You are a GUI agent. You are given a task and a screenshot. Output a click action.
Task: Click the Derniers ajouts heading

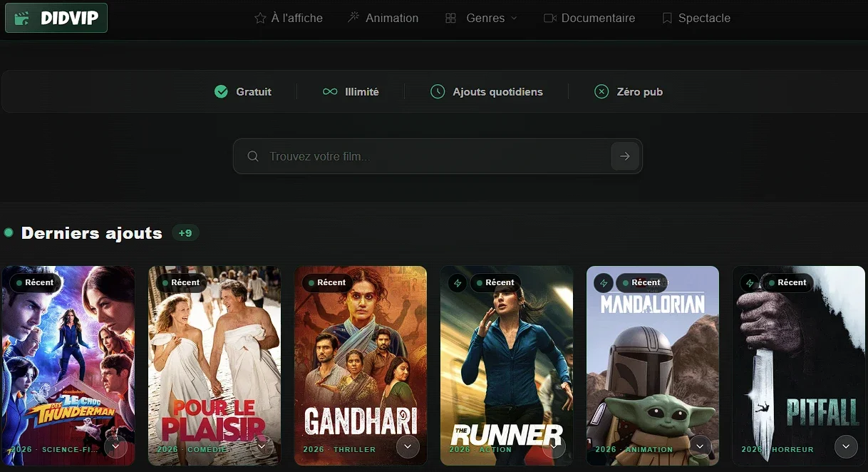[x=92, y=233]
